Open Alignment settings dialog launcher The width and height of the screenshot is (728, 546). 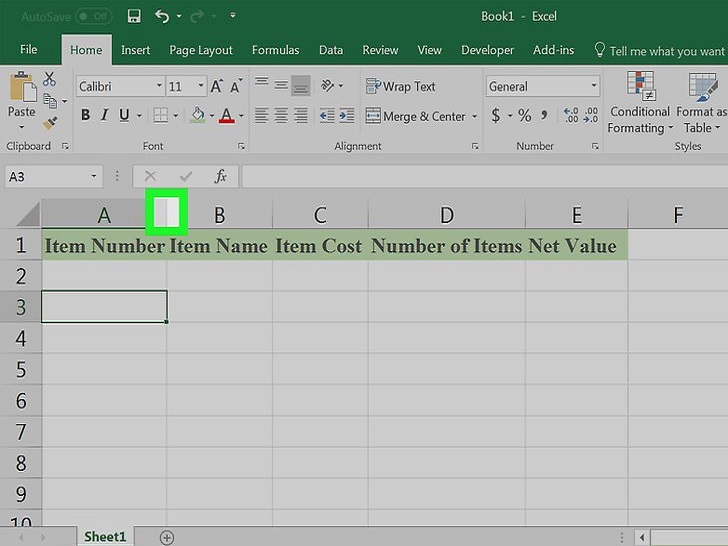474,146
